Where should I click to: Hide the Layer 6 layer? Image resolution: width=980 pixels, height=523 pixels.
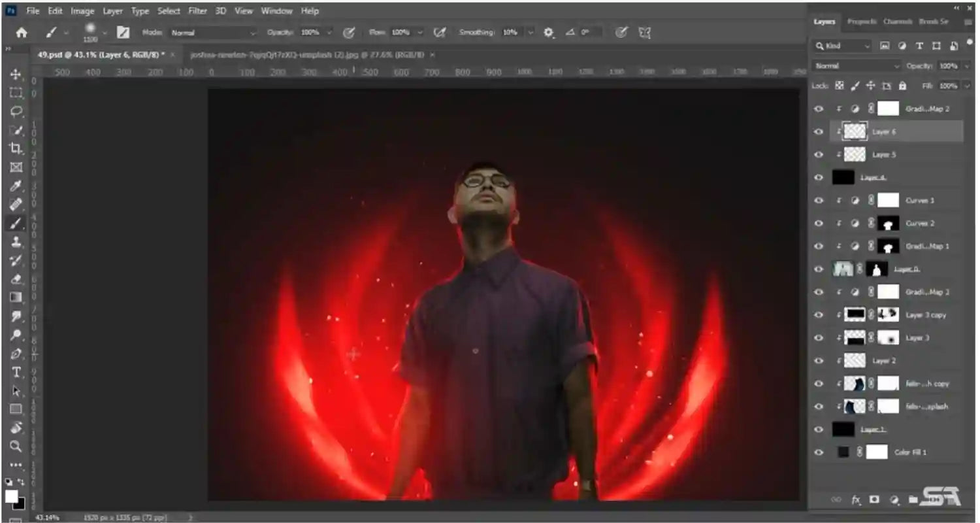(x=819, y=131)
